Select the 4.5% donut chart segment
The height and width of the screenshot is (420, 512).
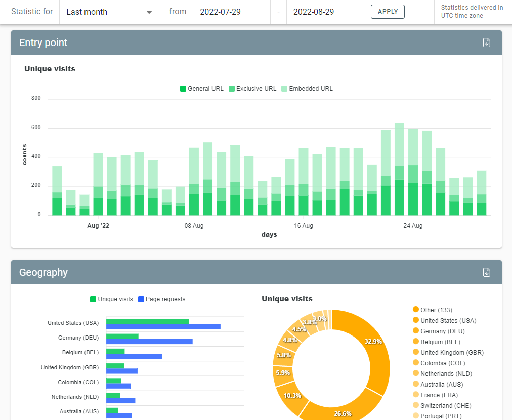coord(299,328)
